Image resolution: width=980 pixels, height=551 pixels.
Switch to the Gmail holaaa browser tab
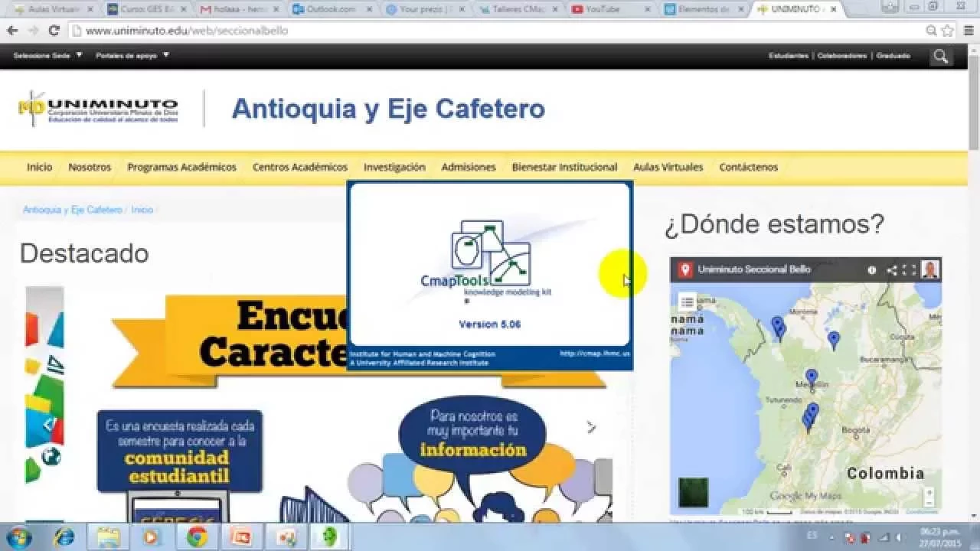[240, 9]
